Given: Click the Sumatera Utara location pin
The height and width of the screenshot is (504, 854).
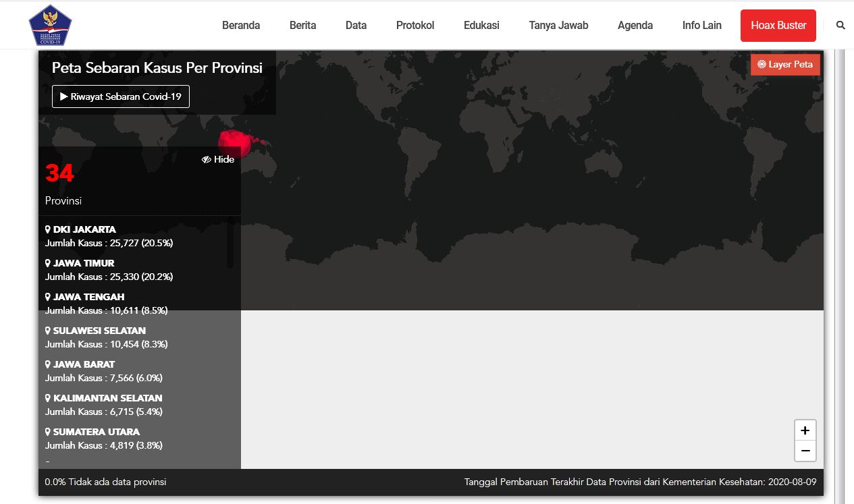Looking at the screenshot, I should point(48,432).
